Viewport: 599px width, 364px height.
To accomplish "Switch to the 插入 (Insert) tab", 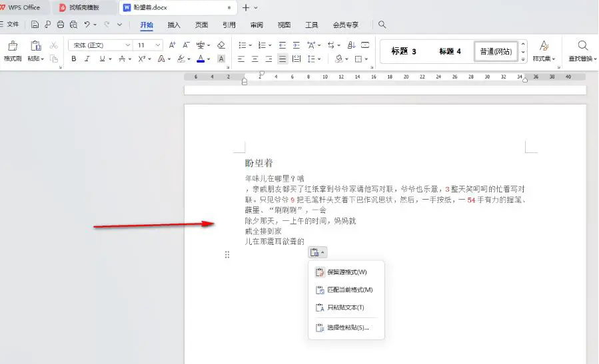I will [x=174, y=25].
